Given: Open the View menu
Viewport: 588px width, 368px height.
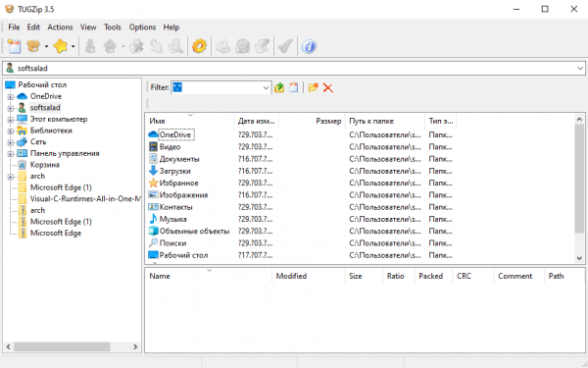Looking at the screenshot, I should tap(88, 27).
